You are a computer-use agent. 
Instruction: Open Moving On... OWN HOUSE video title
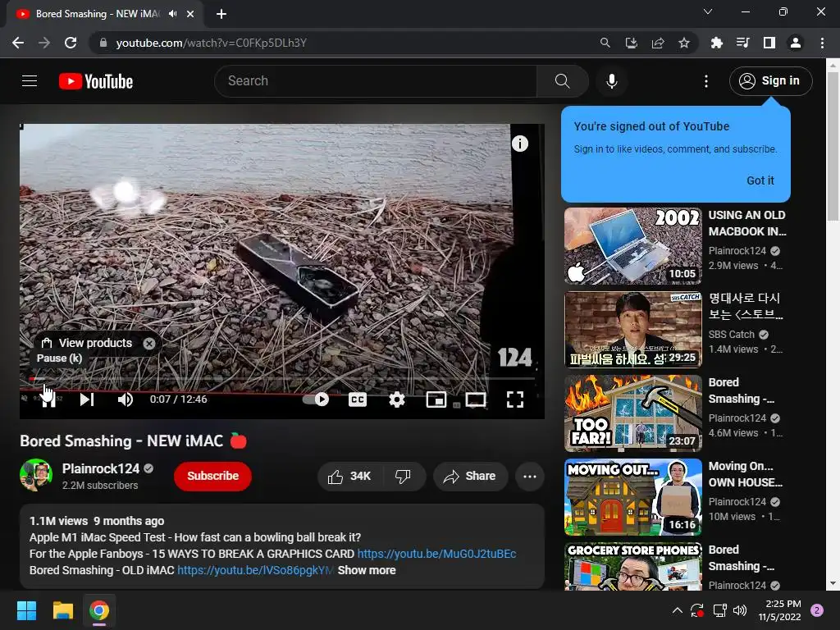click(745, 474)
